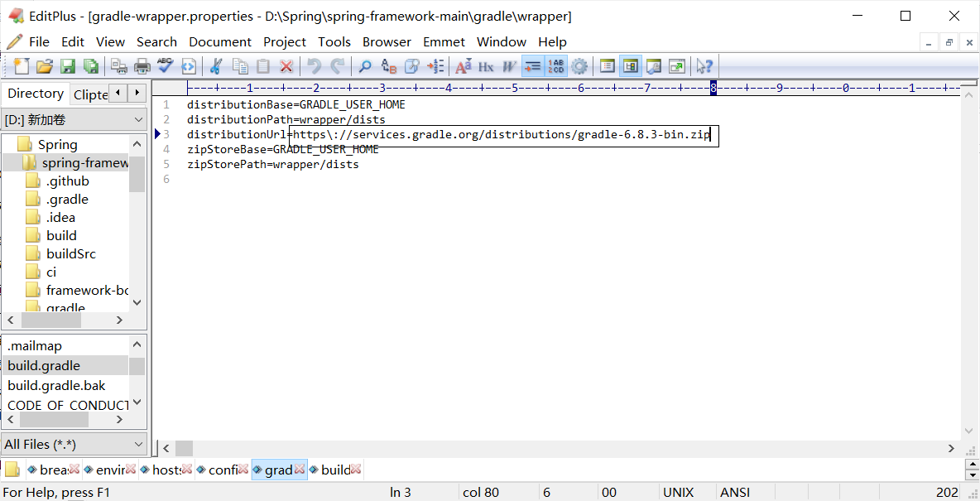Open All Files (*.*) filter dropdown
This screenshot has width=980, height=501.
tap(74, 445)
